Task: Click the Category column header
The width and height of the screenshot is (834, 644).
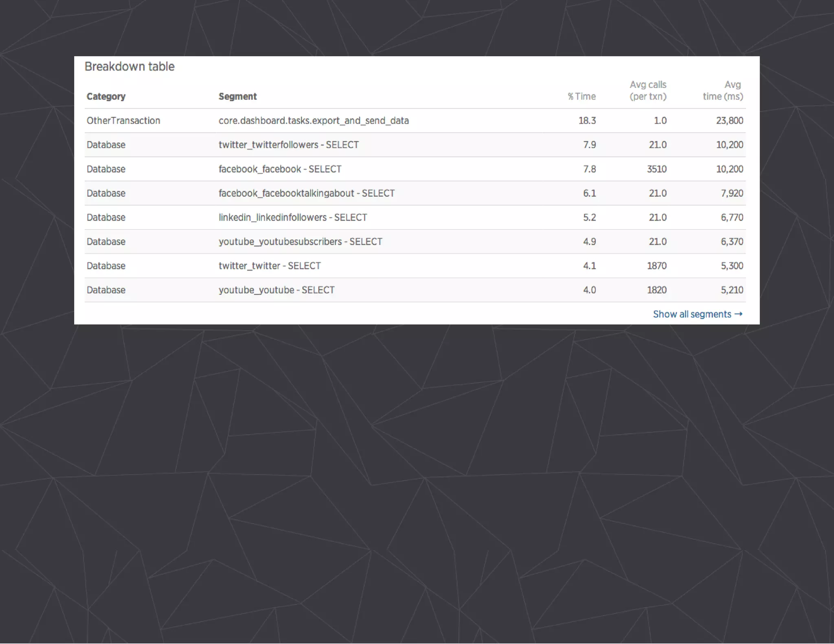Action: point(106,96)
